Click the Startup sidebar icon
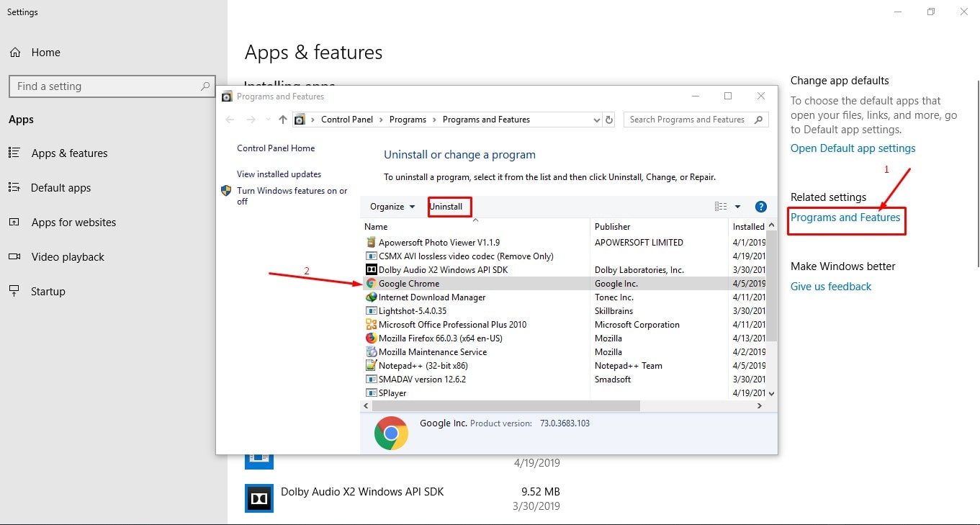 (14, 291)
